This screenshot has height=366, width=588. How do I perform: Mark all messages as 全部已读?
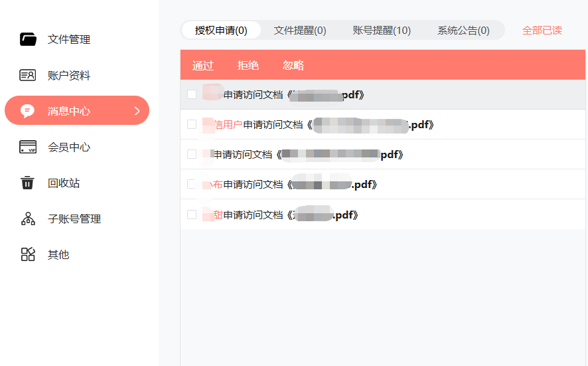(542, 30)
